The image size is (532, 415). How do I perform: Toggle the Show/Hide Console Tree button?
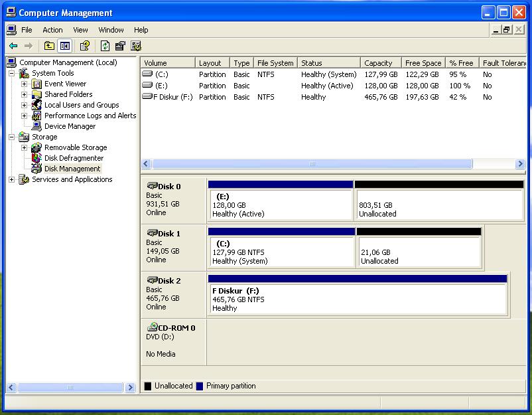point(64,46)
